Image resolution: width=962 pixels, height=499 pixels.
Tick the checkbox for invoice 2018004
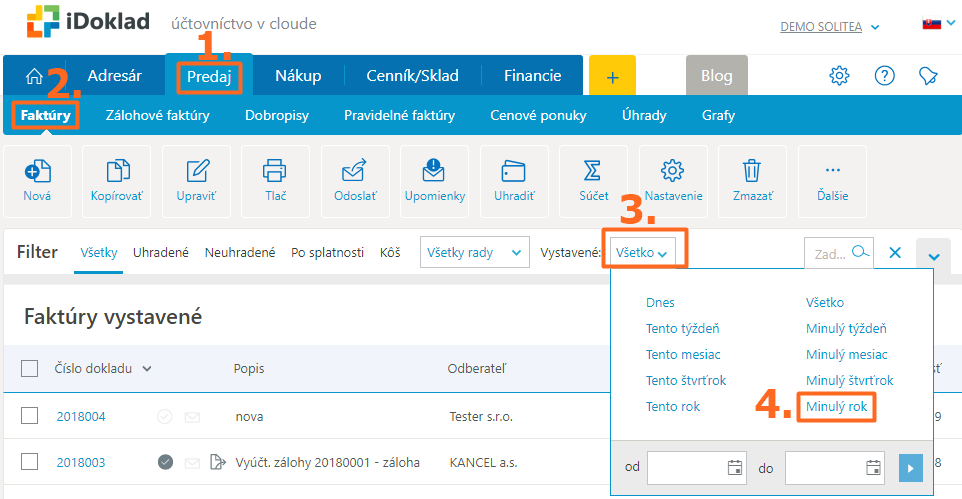click(30, 416)
